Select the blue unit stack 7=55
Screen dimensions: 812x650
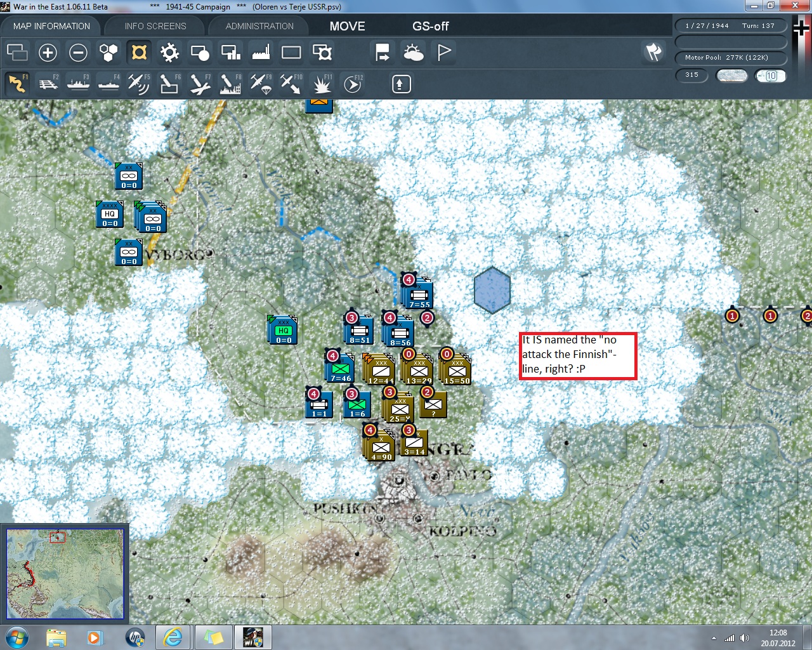tap(418, 295)
